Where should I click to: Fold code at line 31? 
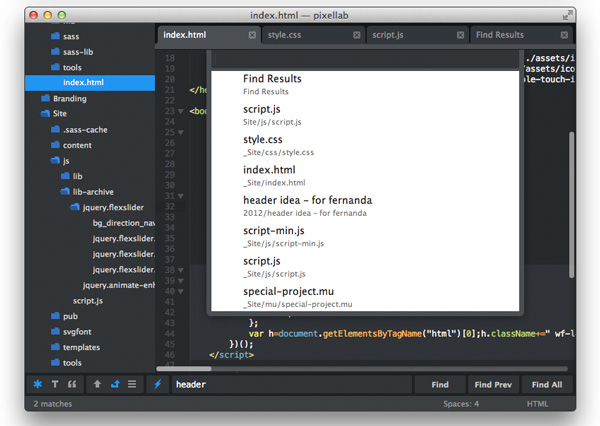[181, 196]
